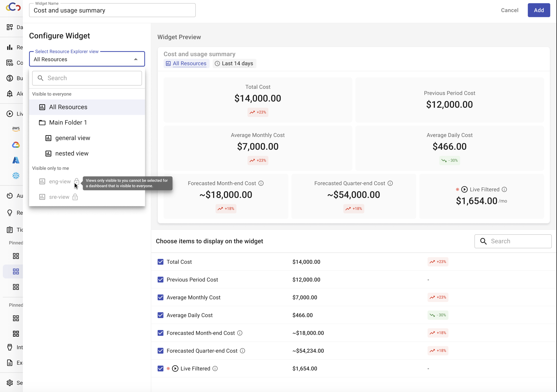Click the CloudZero logo icon
Viewport: 557px width, 392px height.
point(13,7)
